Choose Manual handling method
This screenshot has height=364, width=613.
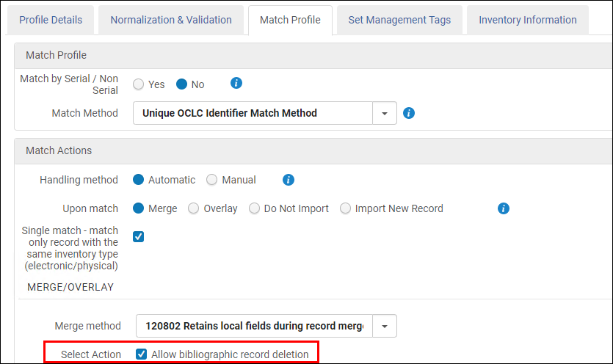point(212,180)
